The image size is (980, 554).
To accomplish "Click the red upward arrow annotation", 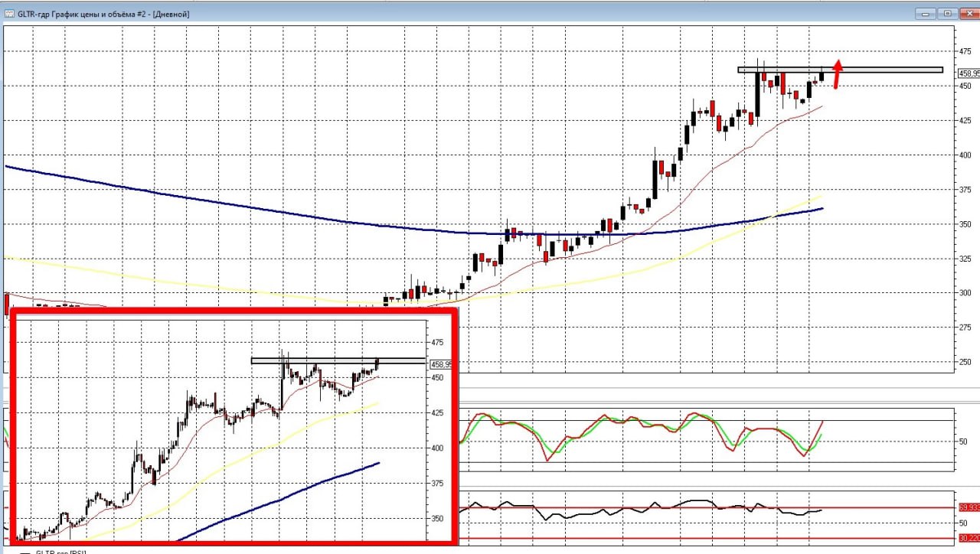I will click(838, 73).
